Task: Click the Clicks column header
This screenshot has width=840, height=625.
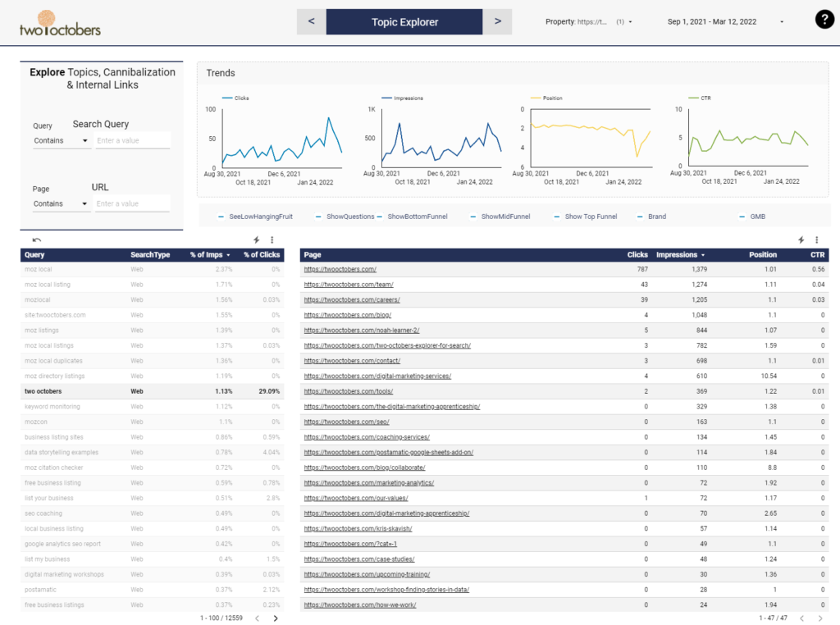Action: pyautogui.click(x=637, y=255)
